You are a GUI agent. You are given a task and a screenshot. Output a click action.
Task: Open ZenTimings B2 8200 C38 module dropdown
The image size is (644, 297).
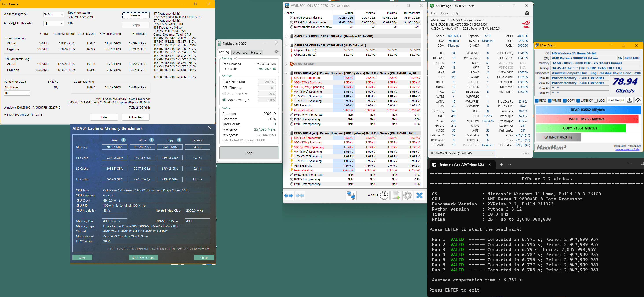462,153
